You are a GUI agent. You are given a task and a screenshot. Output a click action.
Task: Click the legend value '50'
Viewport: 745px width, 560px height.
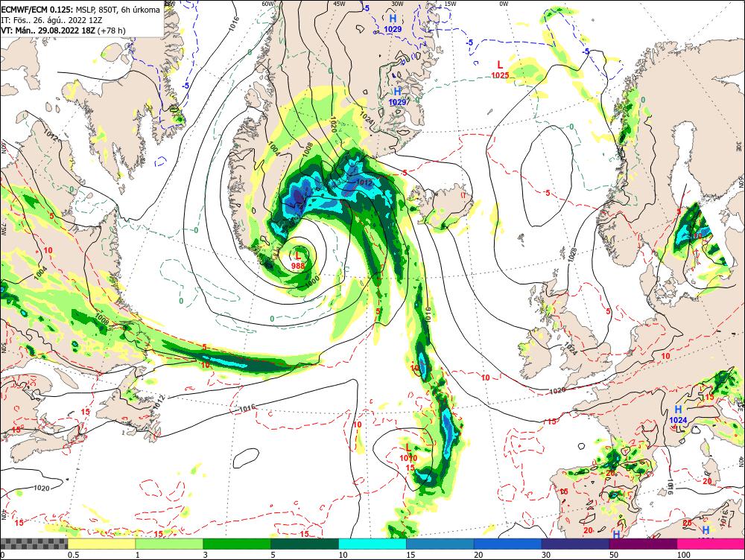(615, 555)
